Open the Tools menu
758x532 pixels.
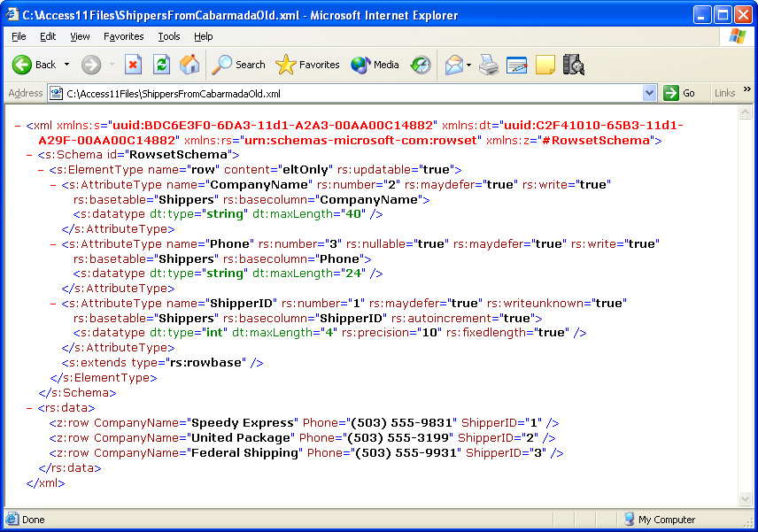[x=168, y=36]
